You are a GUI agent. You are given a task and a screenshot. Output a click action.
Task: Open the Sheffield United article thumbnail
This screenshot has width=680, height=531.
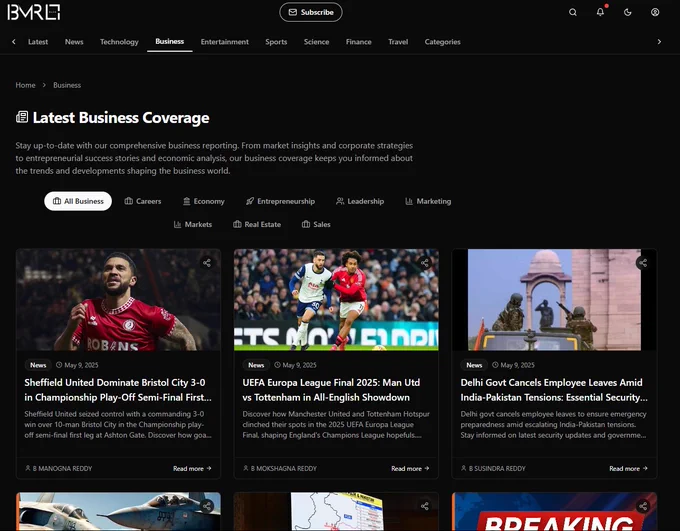pyautogui.click(x=118, y=300)
